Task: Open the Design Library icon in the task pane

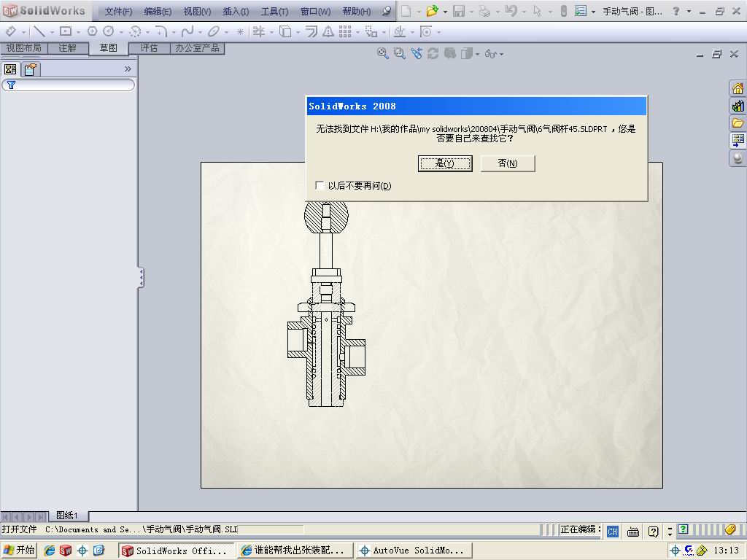Action: (738, 106)
